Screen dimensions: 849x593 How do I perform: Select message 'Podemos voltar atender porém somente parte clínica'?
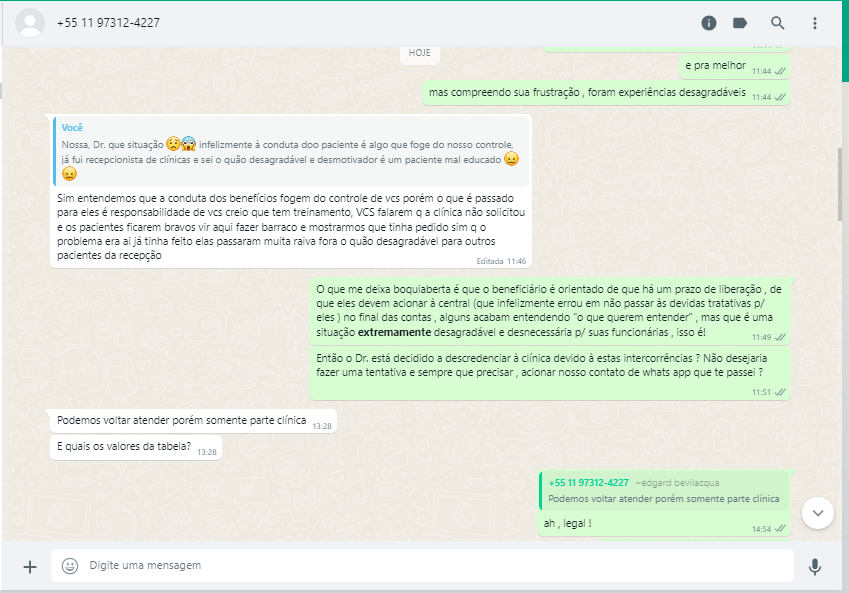tap(193, 421)
